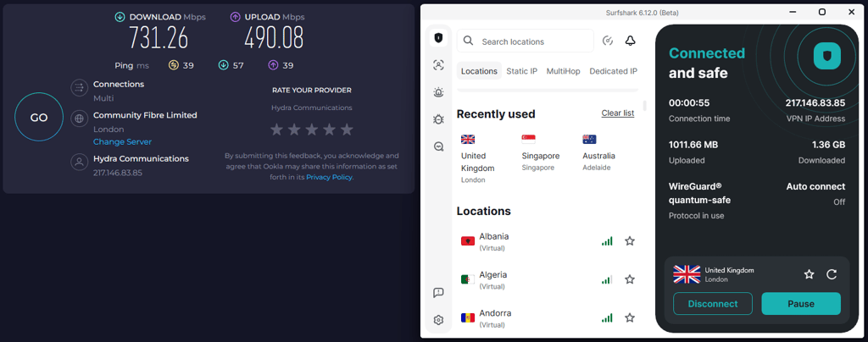The image size is (868, 342).
Task: Click the reconnect refresh icon
Action: point(832,274)
